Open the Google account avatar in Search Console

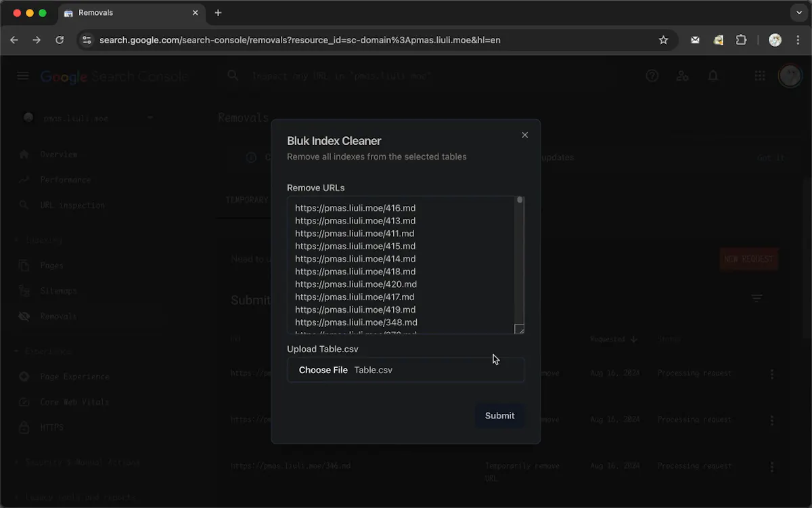(790, 76)
